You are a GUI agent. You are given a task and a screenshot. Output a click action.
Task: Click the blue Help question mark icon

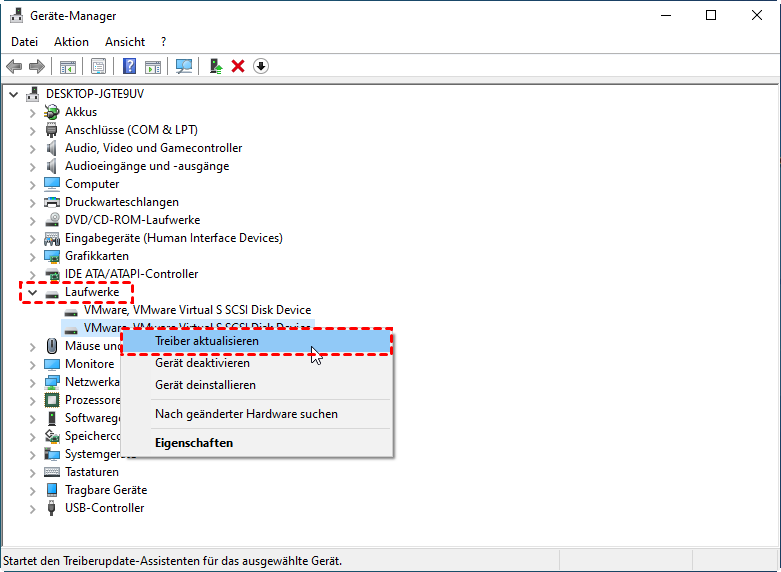tap(130, 66)
